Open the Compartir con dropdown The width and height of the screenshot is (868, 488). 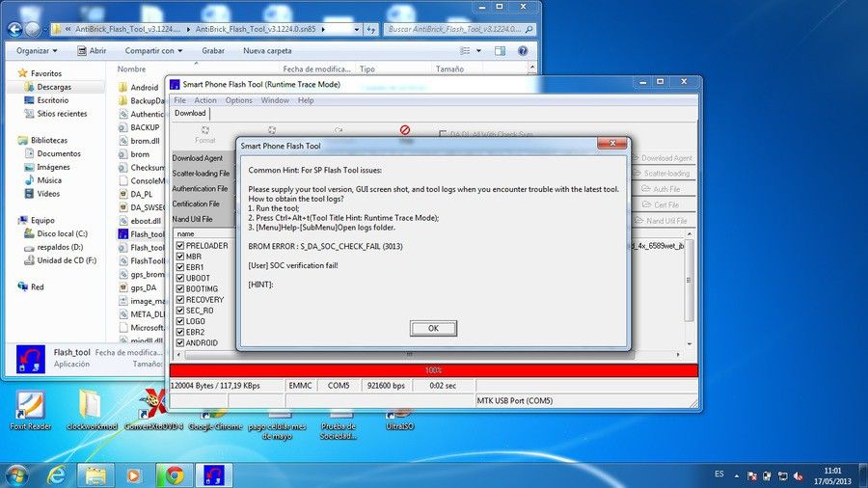point(153,50)
